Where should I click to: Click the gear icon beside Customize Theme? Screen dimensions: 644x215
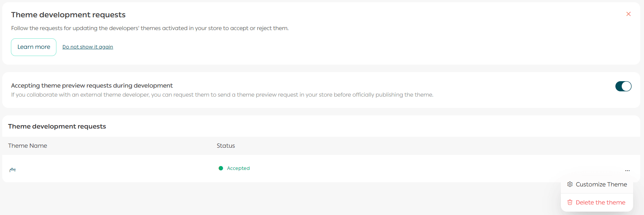[x=570, y=185]
